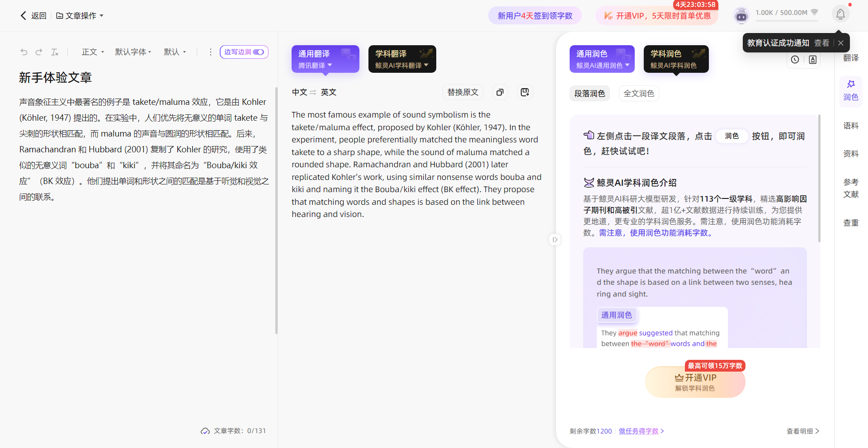The image size is (868, 448).
Task: Open the 资料 sidebar item
Action: [851, 154]
